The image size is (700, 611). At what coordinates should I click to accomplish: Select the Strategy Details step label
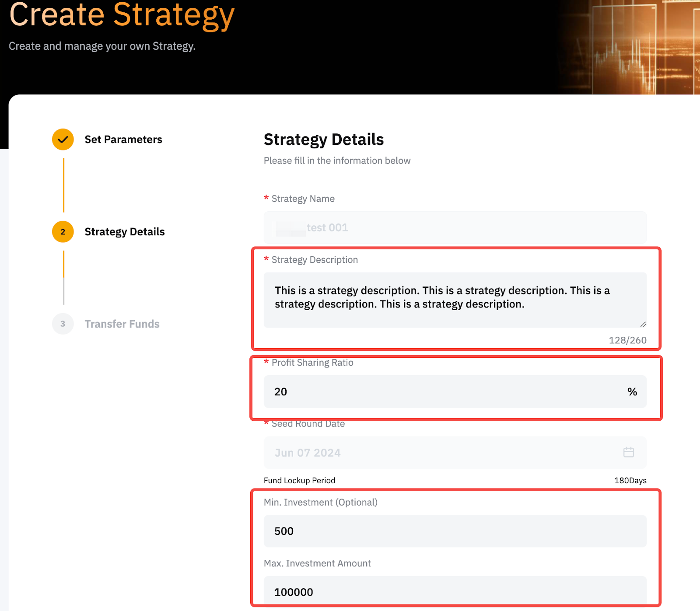point(124,232)
